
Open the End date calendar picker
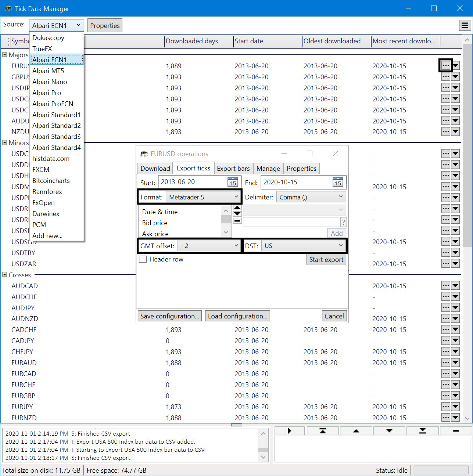point(338,182)
